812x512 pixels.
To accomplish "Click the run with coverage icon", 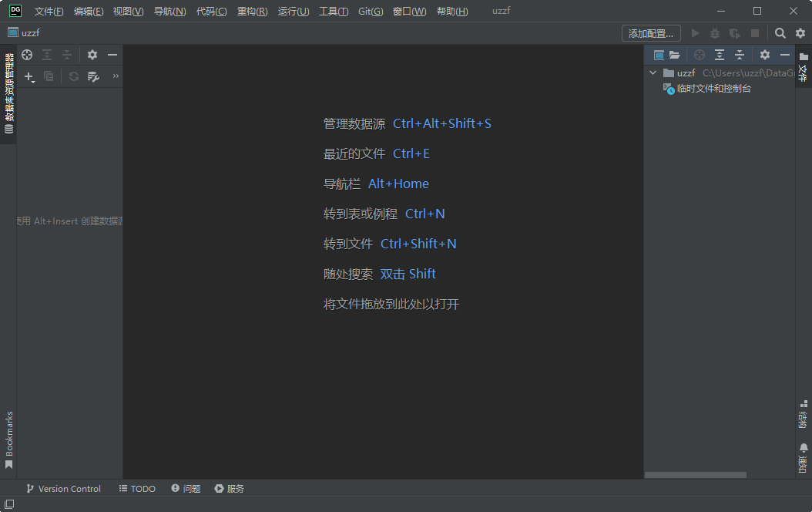I will 734,33.
